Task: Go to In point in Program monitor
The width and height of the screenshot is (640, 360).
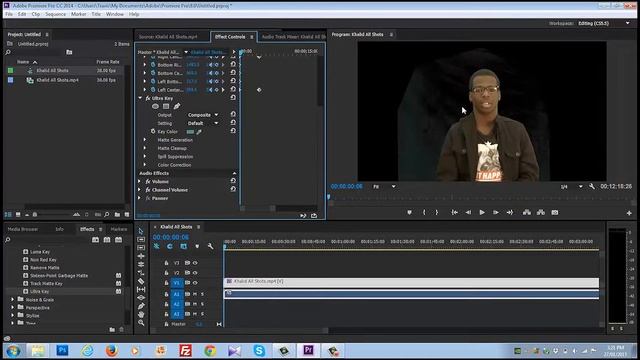Action: point(454,213)
